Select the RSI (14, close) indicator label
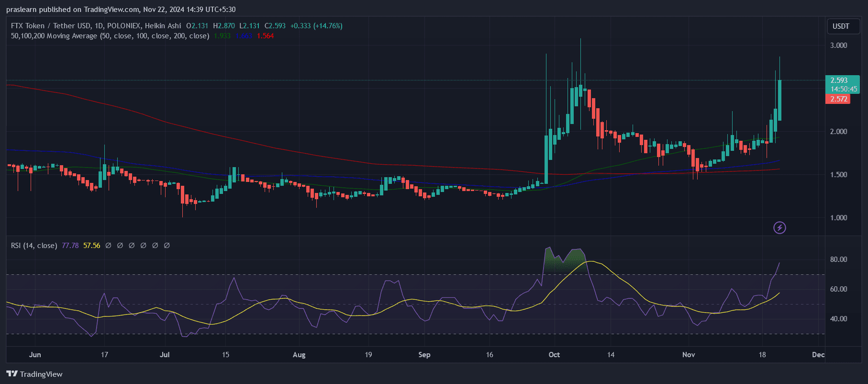The image size is (868, 384). tap(34, 246)
